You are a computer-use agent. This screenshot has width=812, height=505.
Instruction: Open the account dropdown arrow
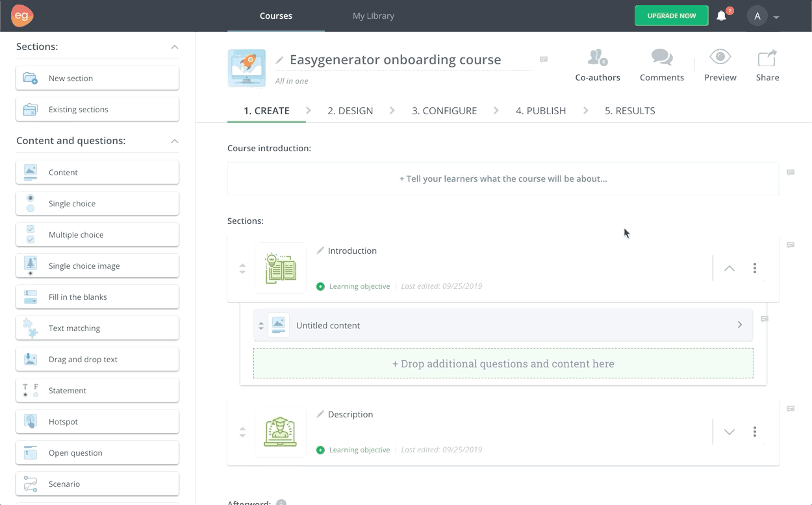coord(776,18)
